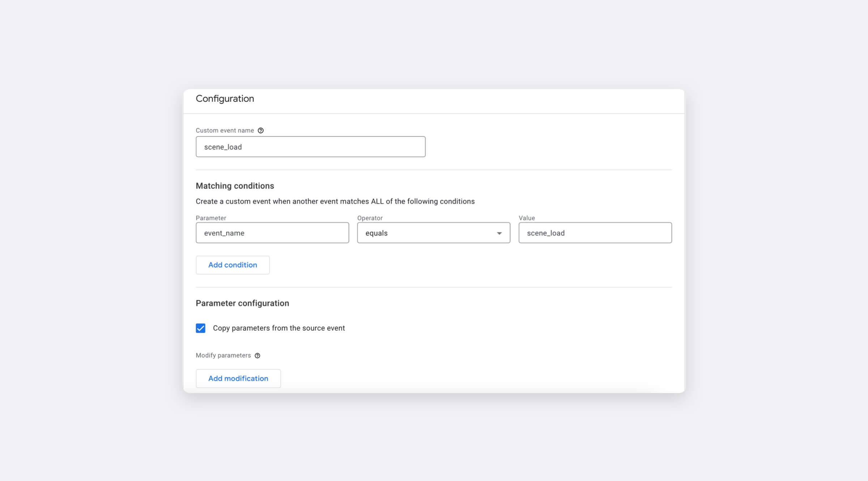Click the Add condition button

[233, 265]
